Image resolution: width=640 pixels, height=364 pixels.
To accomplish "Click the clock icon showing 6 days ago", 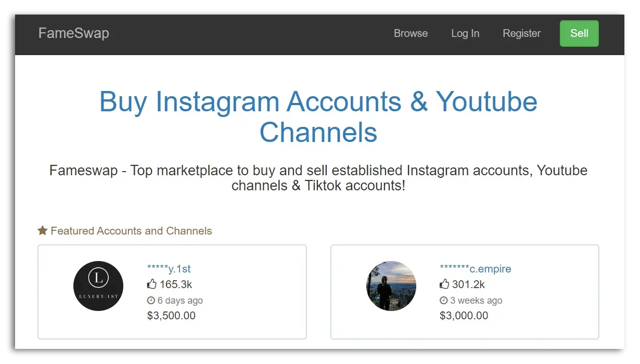I will 150,301.
